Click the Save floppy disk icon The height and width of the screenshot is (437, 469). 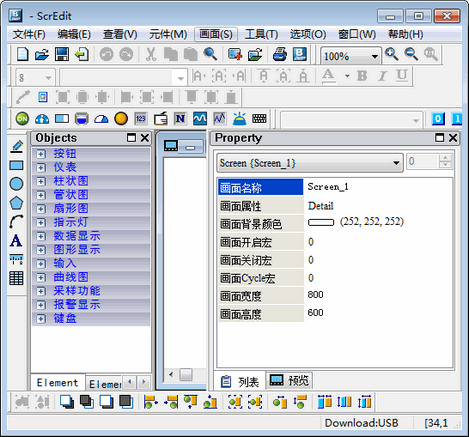click(x=62, y=54)
